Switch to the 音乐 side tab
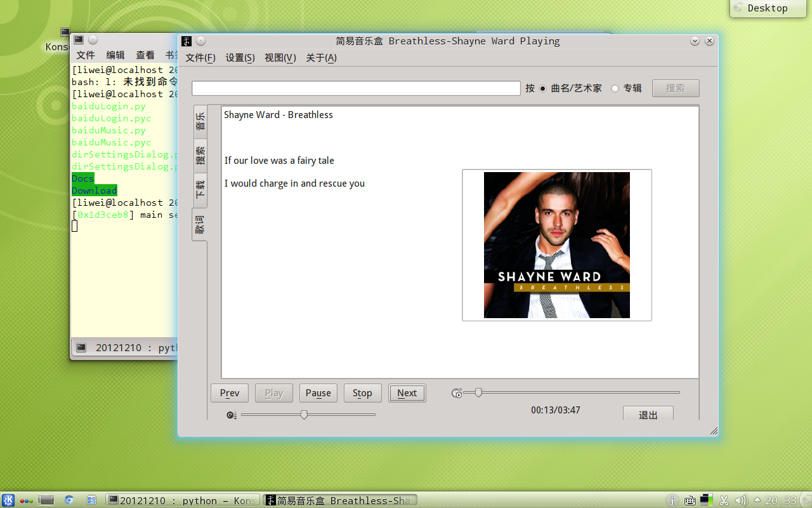Image resolution: width=812 pixels, height=508 pixels. tap(200, 121)
